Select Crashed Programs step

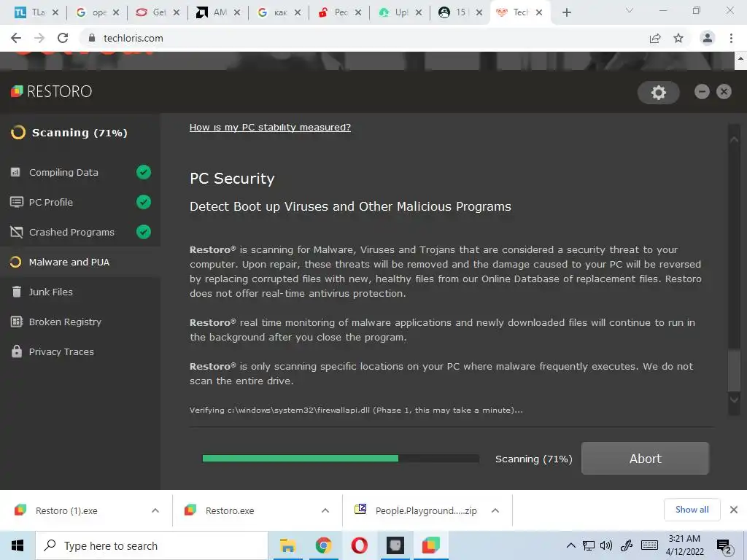coord(80,232)
